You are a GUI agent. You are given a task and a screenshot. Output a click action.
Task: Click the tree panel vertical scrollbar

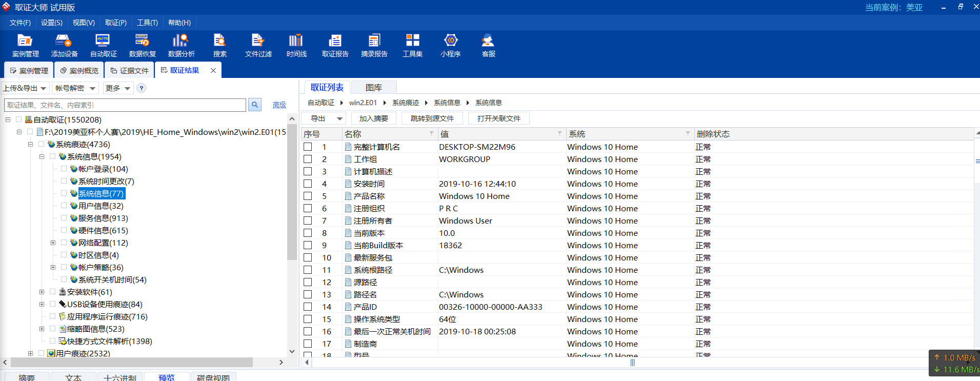pyautogui.click(x=292, y=192)
